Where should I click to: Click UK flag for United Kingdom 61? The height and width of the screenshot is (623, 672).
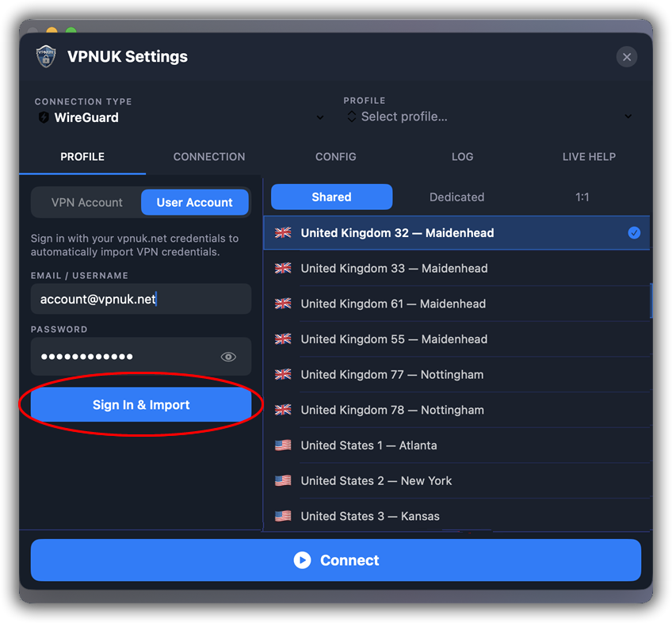(283, 304)
